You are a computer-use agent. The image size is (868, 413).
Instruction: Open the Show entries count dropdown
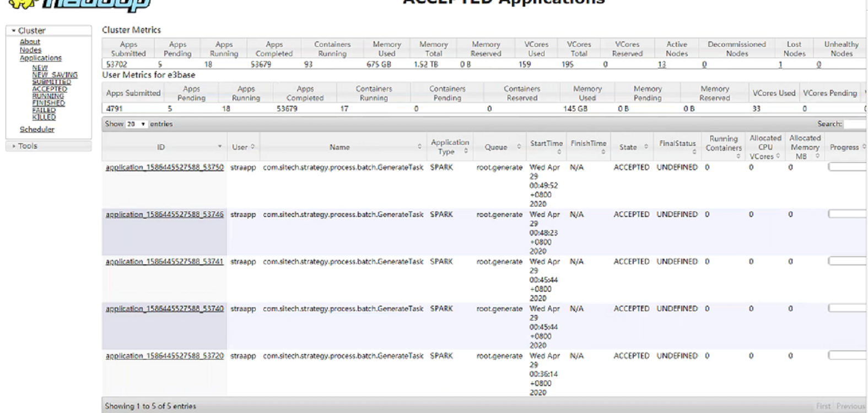tap(136, 124)
